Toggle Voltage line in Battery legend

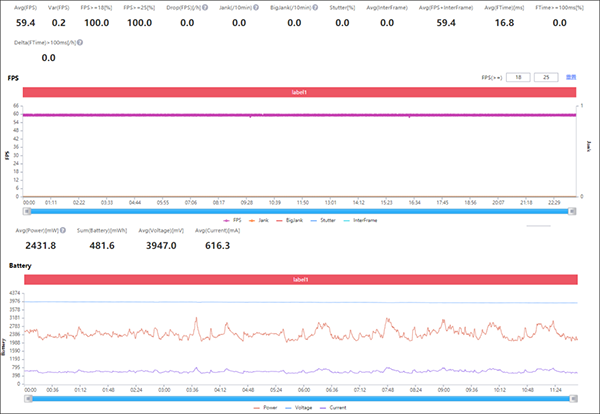(x=304, y=409)
